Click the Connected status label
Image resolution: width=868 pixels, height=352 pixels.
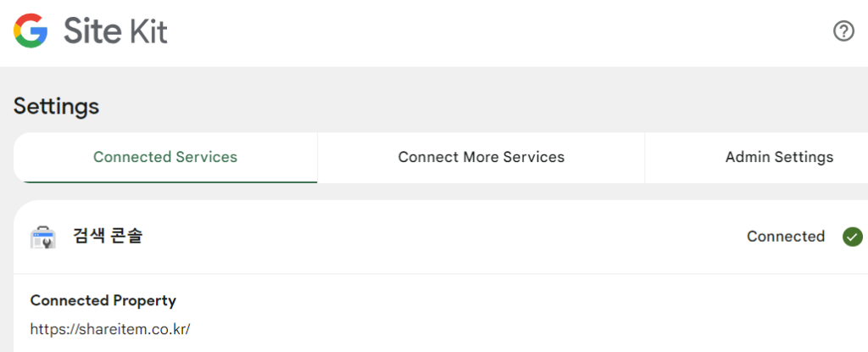(x=785, y=237)
